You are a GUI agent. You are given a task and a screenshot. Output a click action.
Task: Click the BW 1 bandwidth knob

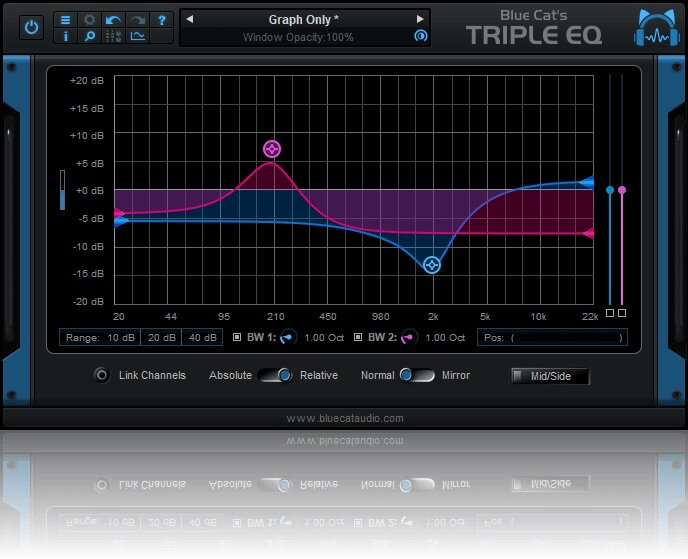click(x=288, y=337)
